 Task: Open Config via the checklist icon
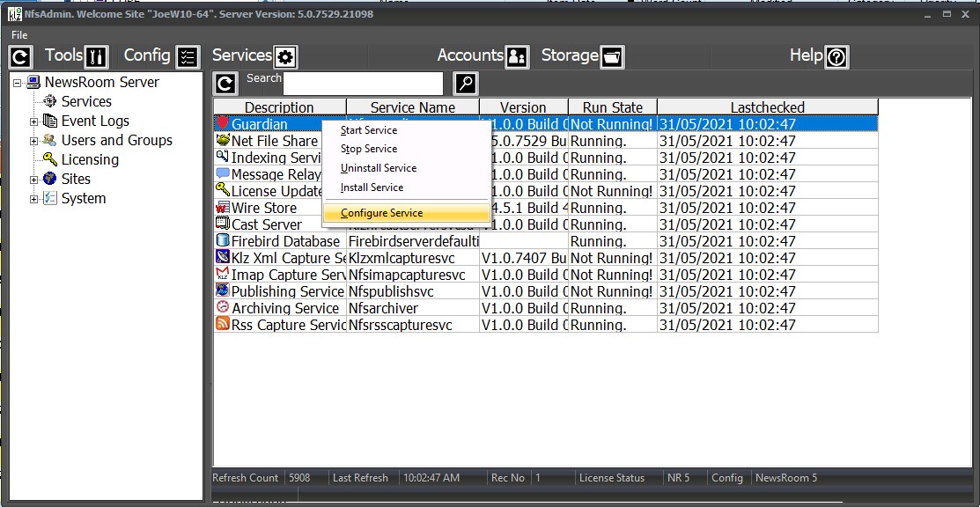188,57
